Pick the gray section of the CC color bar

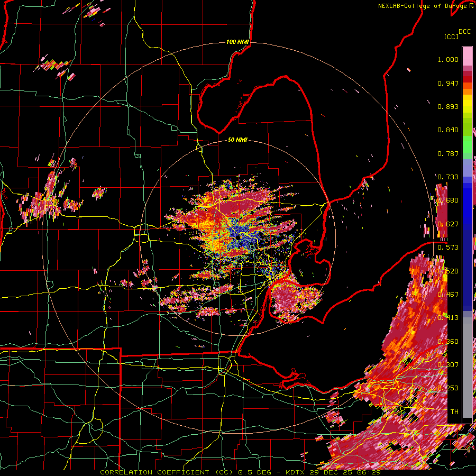467,369
